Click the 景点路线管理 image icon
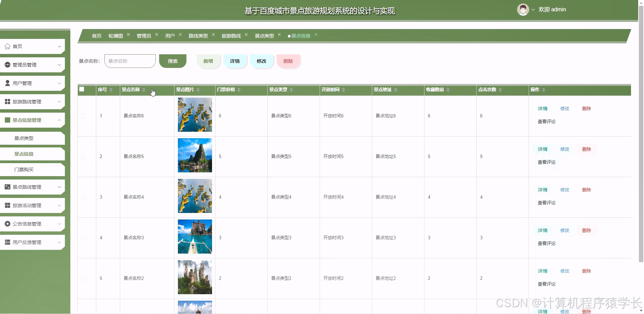 [7, 187]
